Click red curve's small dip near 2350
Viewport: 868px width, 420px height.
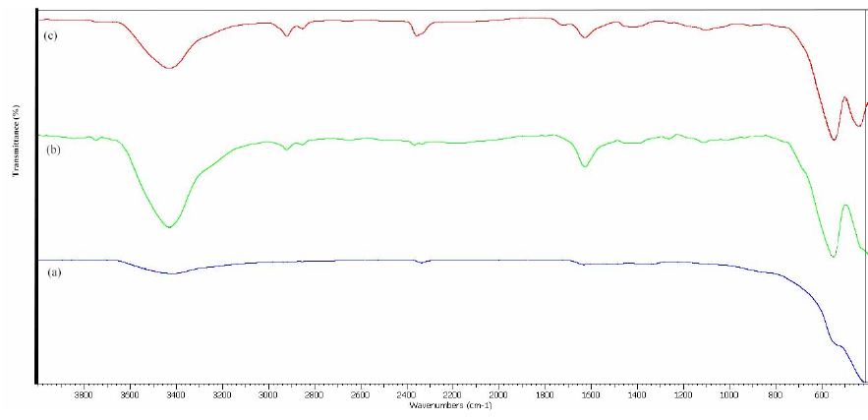[x=418, y=35]
